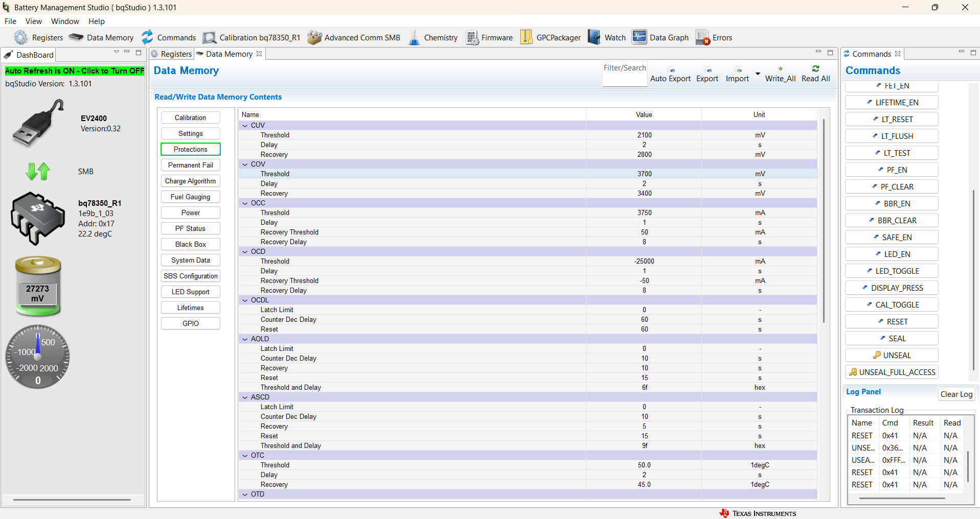Collapse the CUV group
The width and height of the screenshot is (980, 519).
245,125
